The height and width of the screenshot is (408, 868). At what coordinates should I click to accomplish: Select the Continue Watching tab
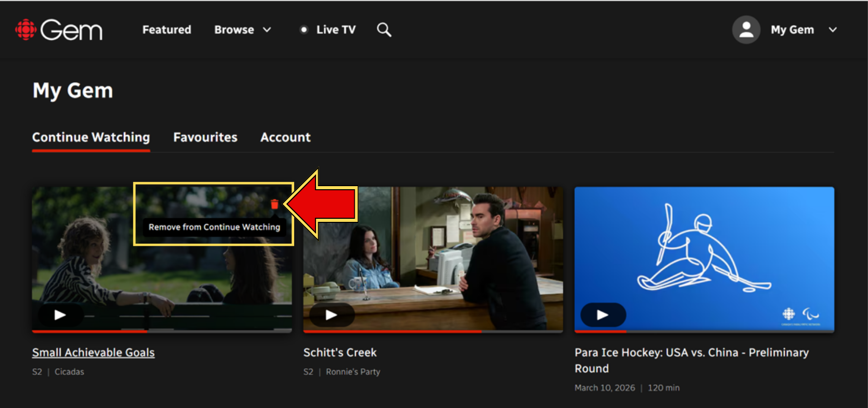pos(91,137)
